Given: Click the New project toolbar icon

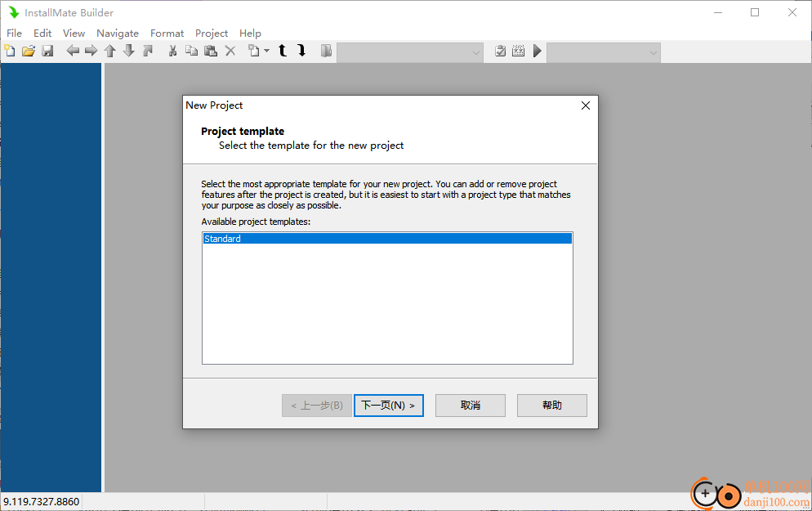Looking at the screenshot, I should click(x=10, y=51).
